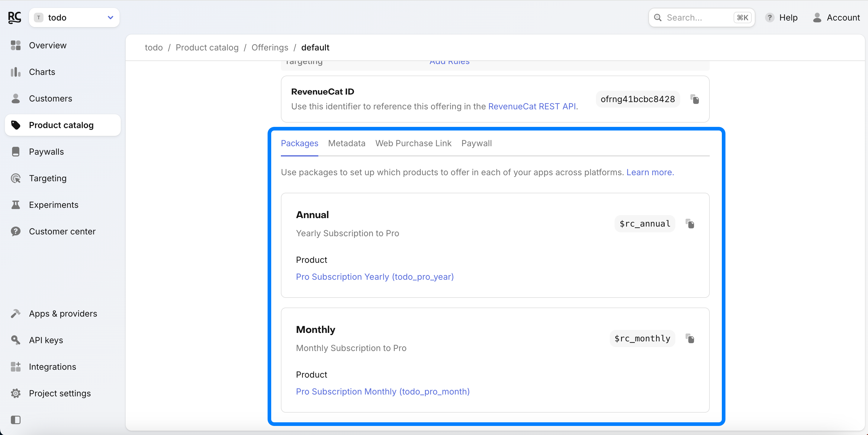Open the Help menu
The height and width of the screenshot is (435, 868).
click(781, 18)
